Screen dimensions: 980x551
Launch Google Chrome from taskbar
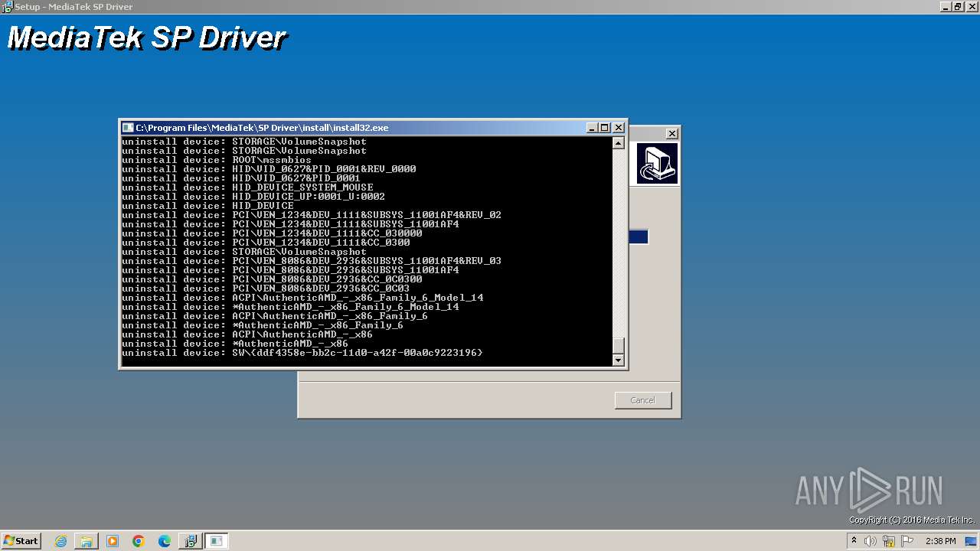(139, 541)
